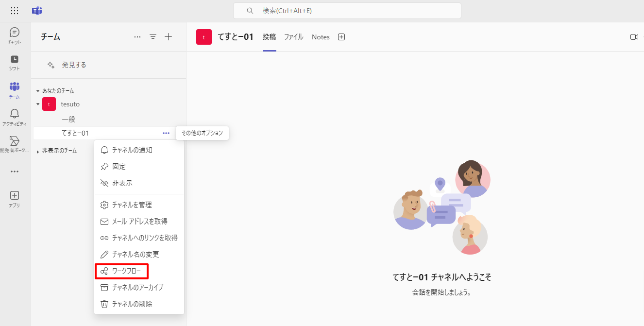
Task: Toggle 固定 to pin the channel
Action: pyautogui.click(x=119, y=167)
